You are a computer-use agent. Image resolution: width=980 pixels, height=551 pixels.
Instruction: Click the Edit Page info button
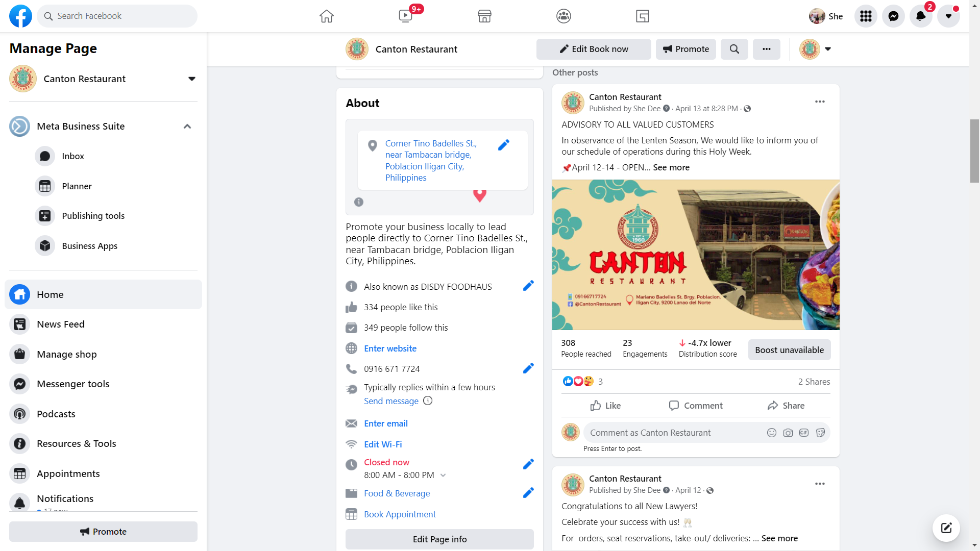(439, 539)
